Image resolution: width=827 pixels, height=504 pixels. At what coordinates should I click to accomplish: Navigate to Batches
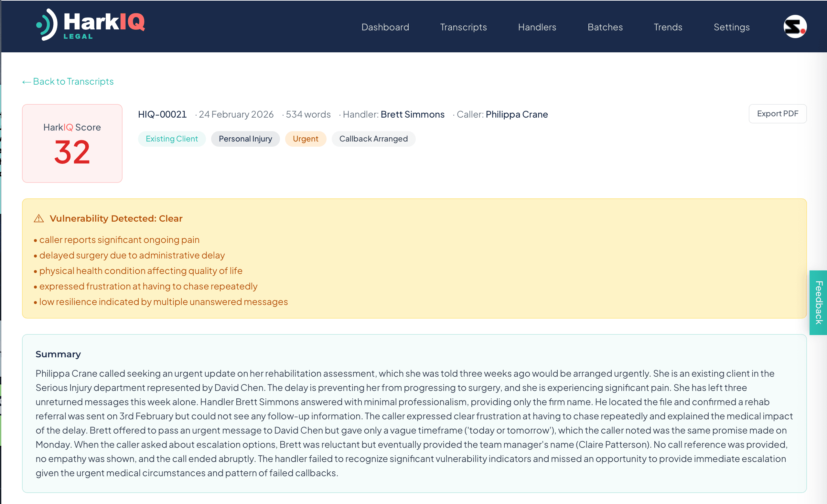coord(605,27)
